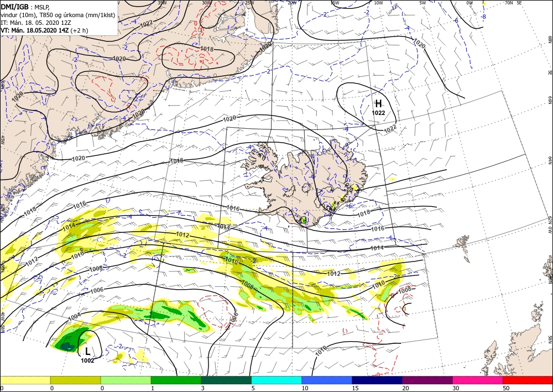
Task: Click the 25W longitude label
Action: pyautogui.click(x=249, y=2)
